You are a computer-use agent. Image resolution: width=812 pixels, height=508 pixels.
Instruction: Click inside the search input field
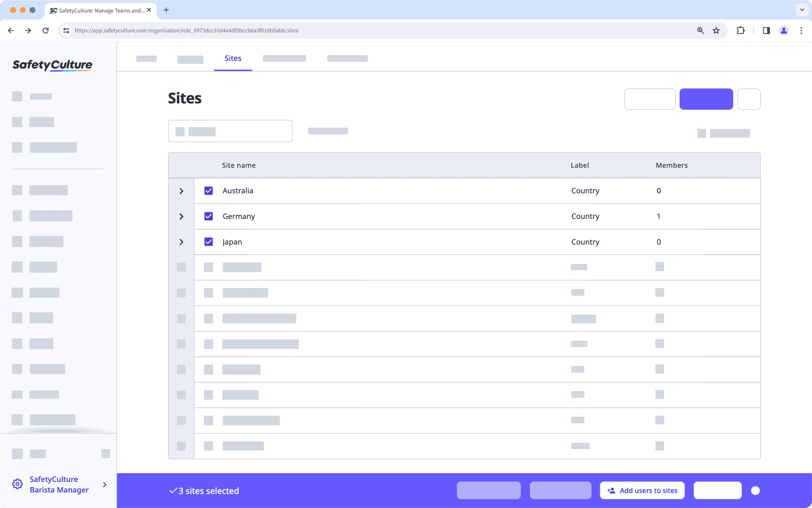(230, 131)
